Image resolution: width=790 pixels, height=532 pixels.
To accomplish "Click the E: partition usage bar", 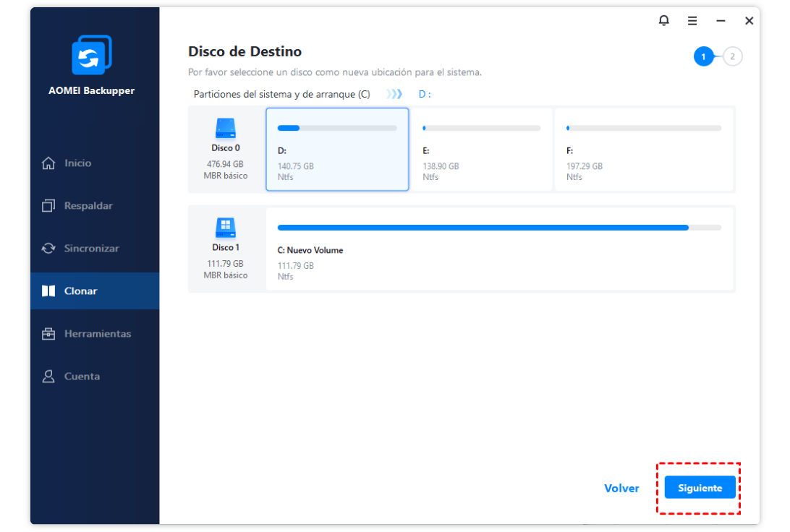I will pyautogui.click(x=482, y=129).
